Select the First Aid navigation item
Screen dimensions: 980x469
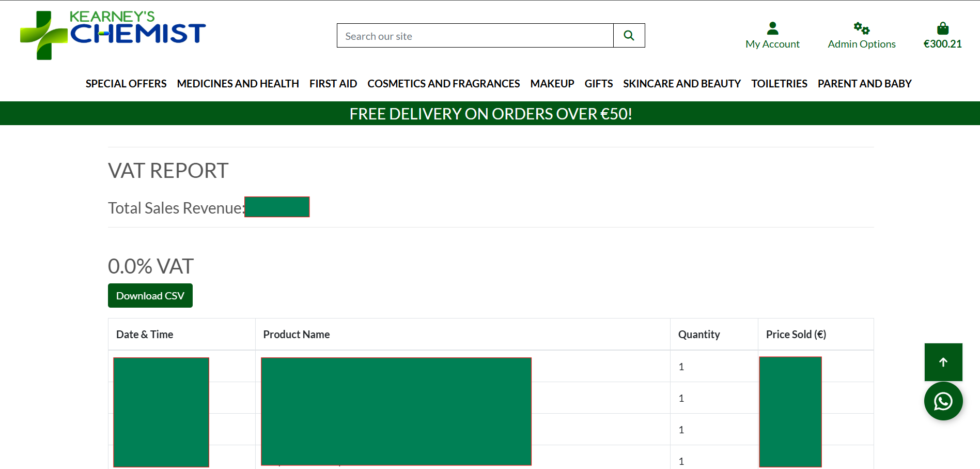coord(333,83)
